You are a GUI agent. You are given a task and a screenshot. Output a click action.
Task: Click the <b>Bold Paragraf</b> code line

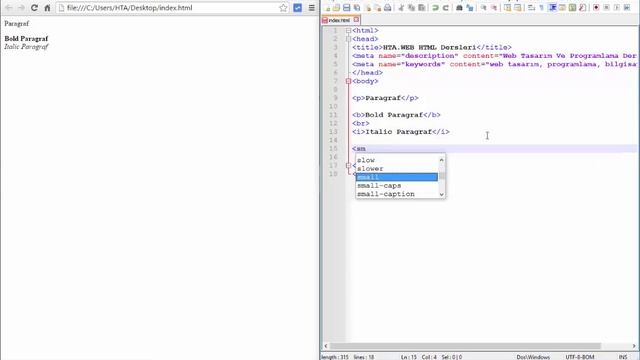pyautogui.click(x=396, y=115)
